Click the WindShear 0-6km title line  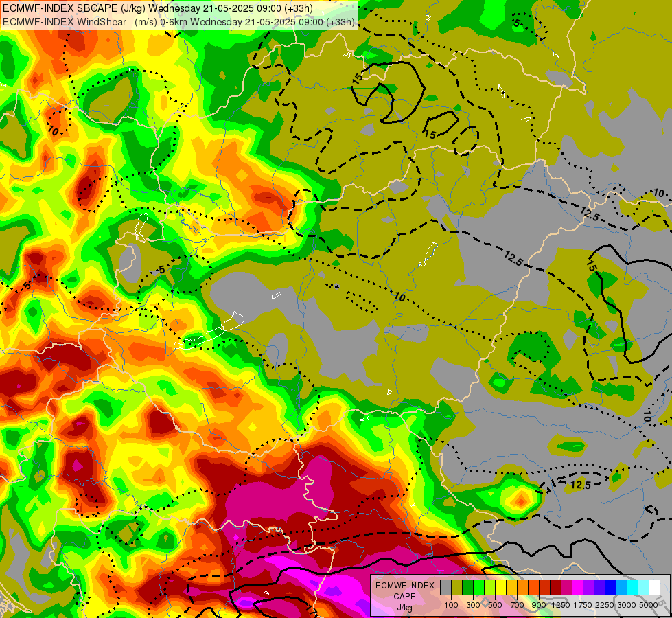178,22
